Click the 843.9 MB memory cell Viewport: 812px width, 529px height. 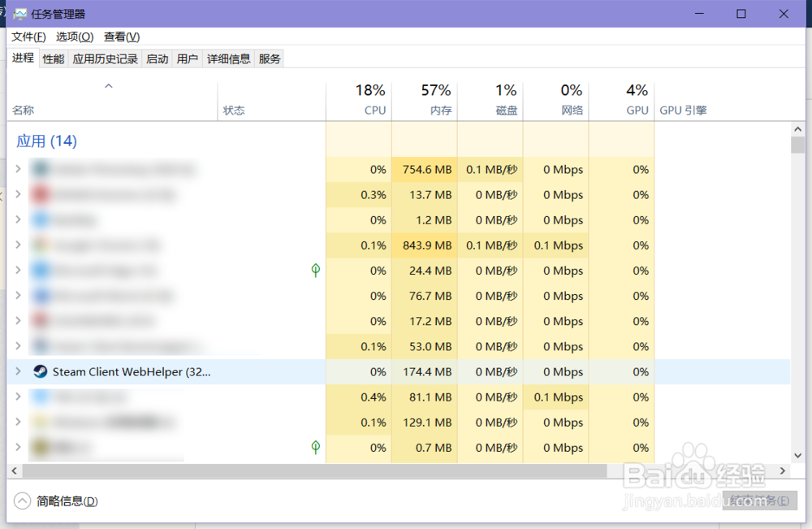425,245
